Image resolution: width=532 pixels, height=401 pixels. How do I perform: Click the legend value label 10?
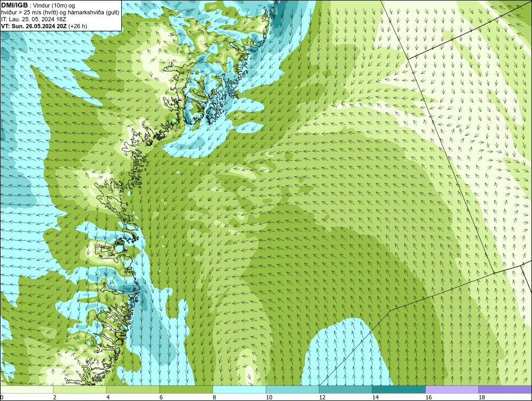[x=269, y=397]
